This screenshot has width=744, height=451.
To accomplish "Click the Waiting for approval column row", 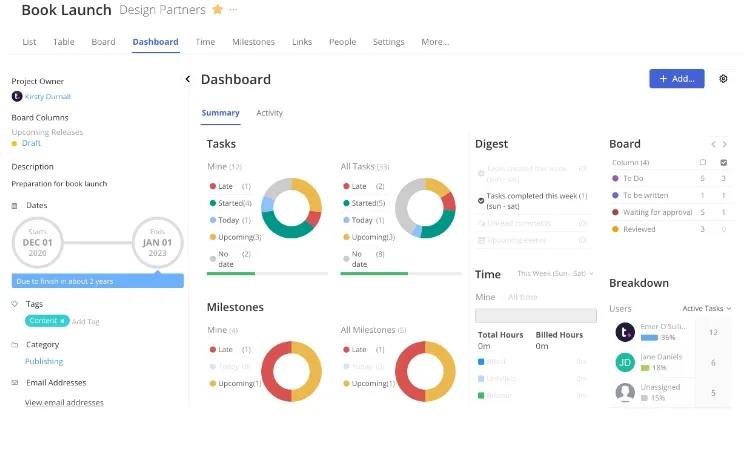I will pyautogui.click(x=671, y=212).
